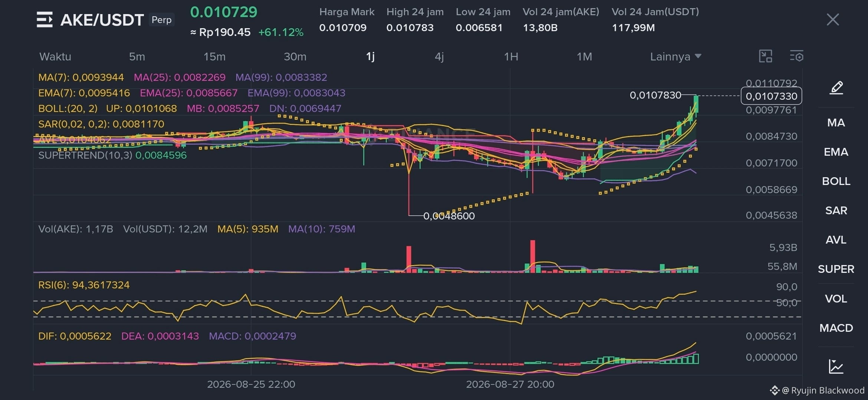This screenshot has height=400, width=868.
Task: Tap the high marker label 0,0107830
Action: 655,96
